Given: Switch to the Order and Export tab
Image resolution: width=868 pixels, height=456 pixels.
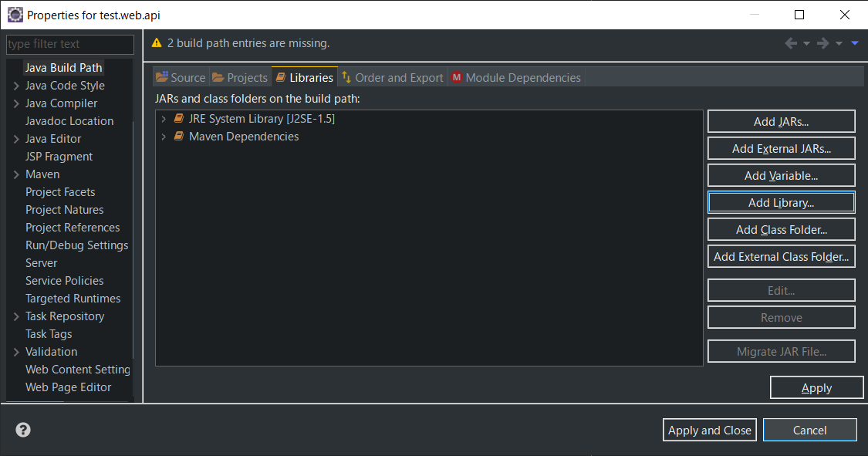Looking at the screenshot, I should pos(392,77).
